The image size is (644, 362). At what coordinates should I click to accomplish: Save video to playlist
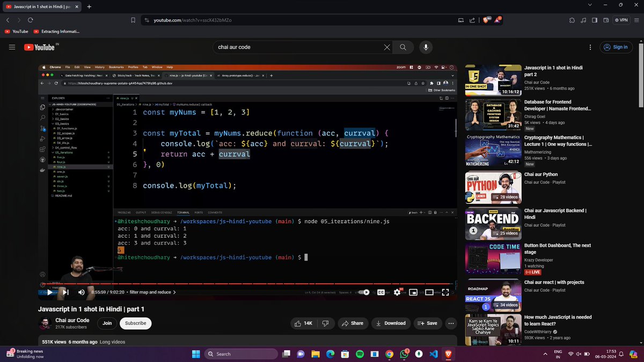point(428,323)
